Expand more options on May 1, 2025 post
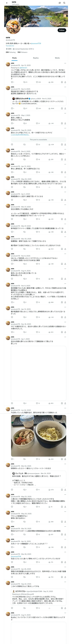 tap(65, 113)
